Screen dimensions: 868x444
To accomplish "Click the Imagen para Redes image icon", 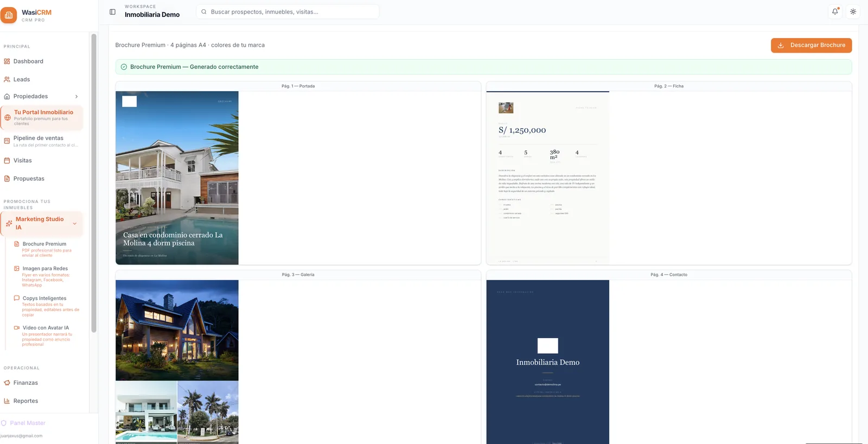I will (16, 269).
